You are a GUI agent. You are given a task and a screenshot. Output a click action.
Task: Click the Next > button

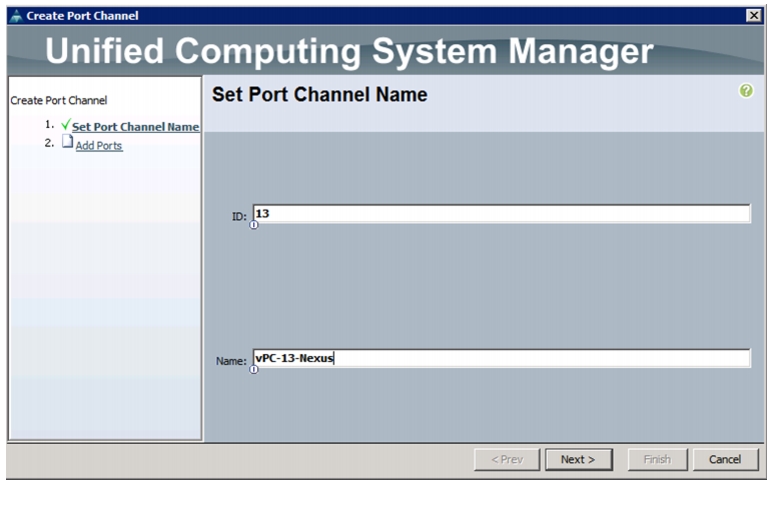tap(579, 459)
